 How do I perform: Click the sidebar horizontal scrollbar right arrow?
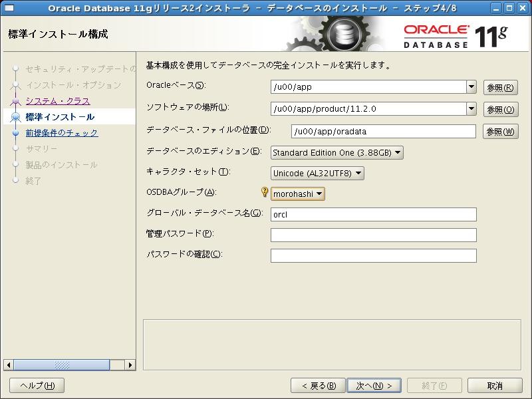click(130, 364)
